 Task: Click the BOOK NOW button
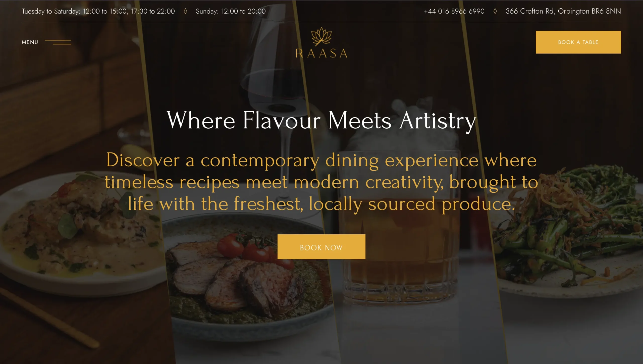(x=321, y=247)
